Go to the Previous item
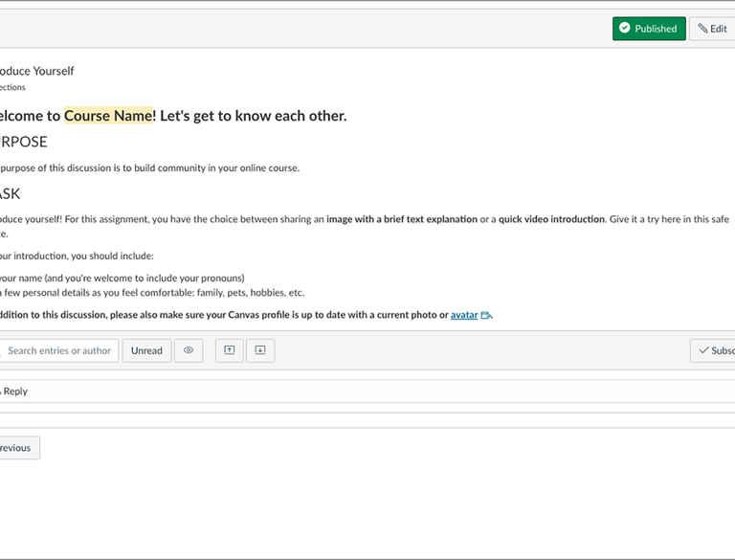This screenshot has width=735, height=560. [17, 448]
